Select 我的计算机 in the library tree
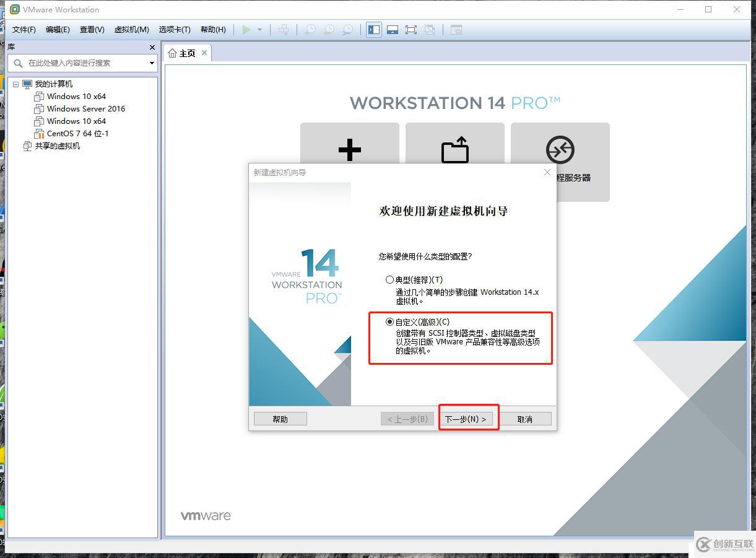Viewport: 756px width, 558px height. (x=53, y=84)
